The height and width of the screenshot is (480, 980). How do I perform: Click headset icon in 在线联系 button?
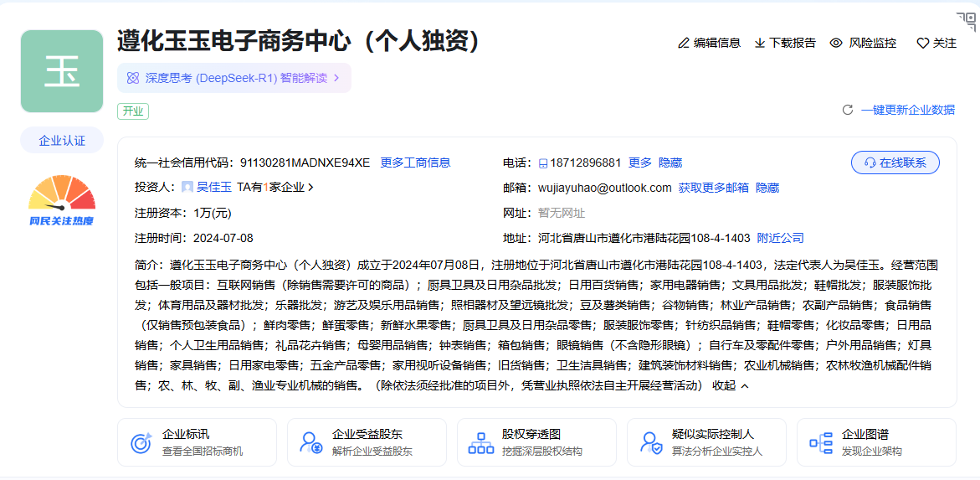click(870, 163)
